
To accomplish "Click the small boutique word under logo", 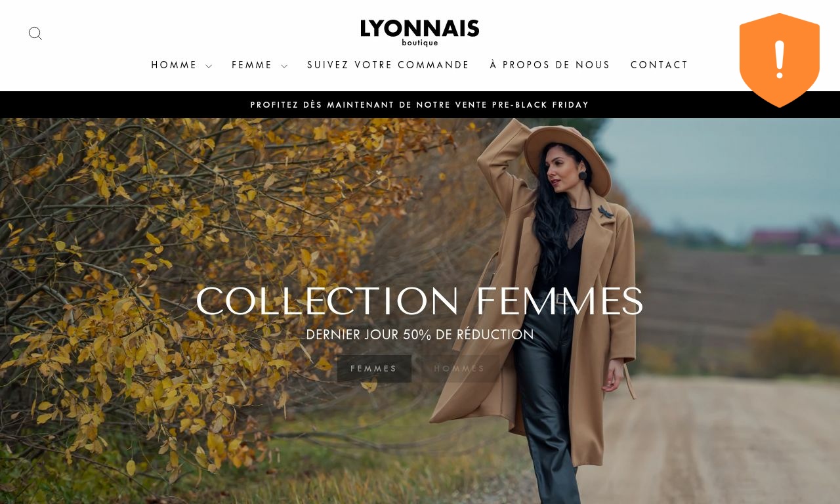I will [420, 43].
